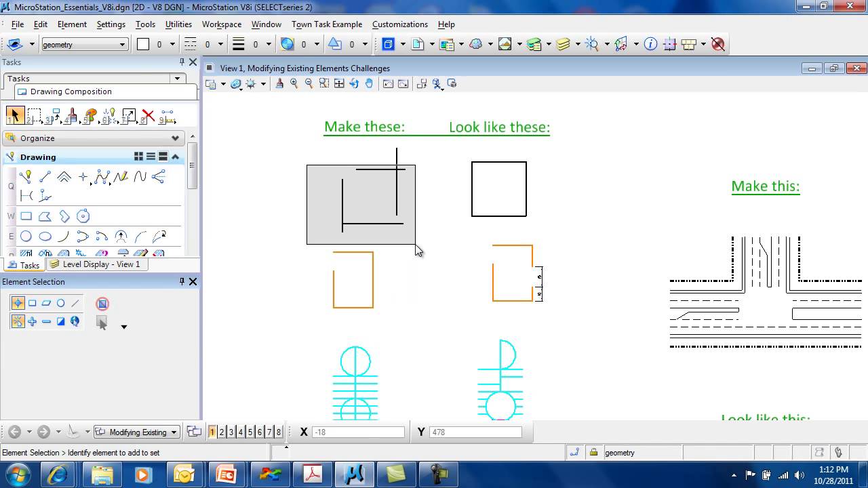Activate Pan View hand tool
Viewport: 868px width, 488px height.
[369, 83]
